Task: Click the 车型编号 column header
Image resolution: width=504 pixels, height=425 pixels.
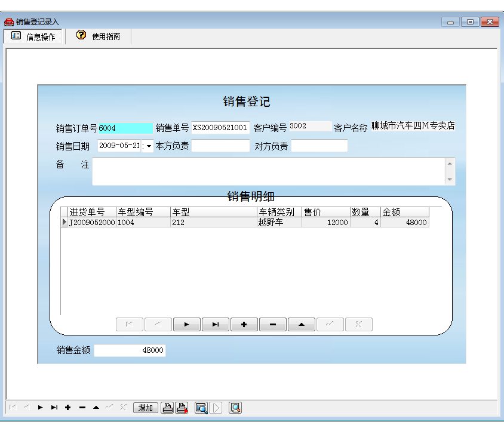Action: coord(143,212)
